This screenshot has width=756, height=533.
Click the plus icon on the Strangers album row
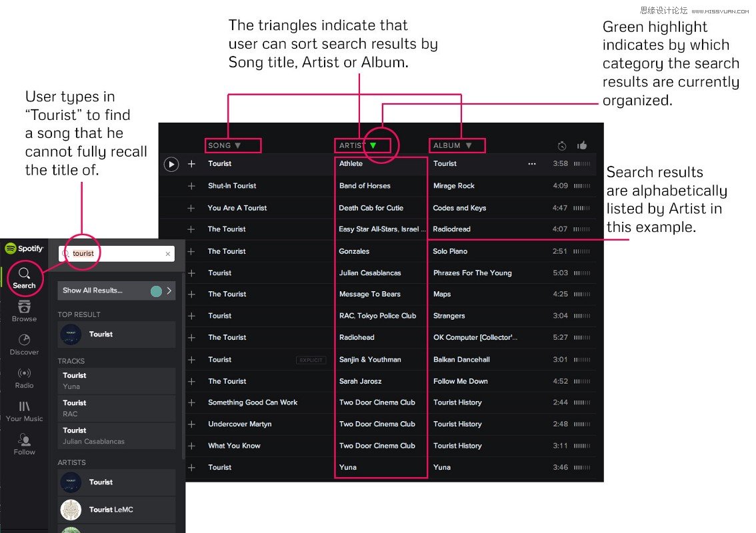pyautogui.click(x=191, y=316)
